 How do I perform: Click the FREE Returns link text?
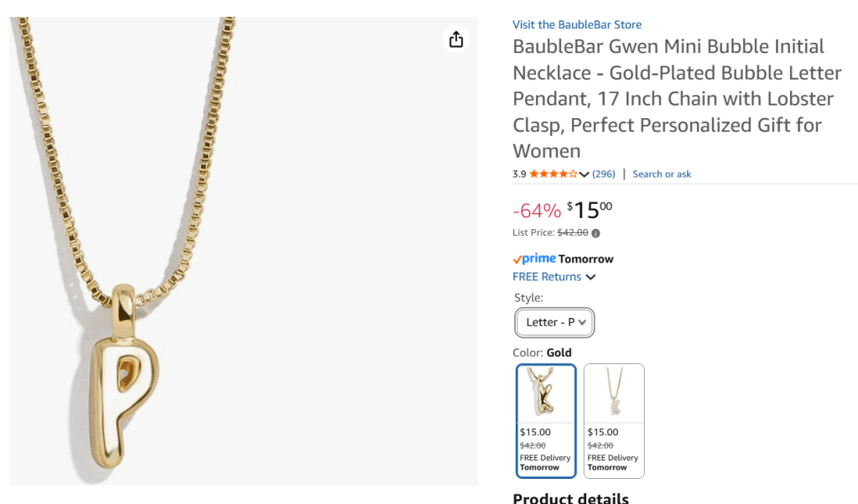click(547, 277)
